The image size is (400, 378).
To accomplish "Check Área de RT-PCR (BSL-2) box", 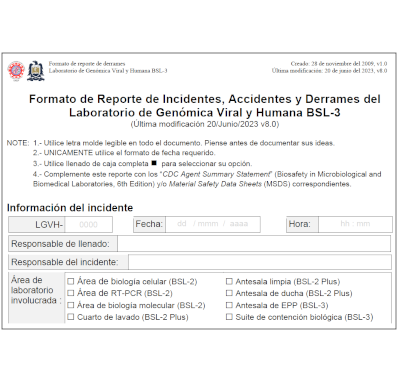I will click(71, 293).
